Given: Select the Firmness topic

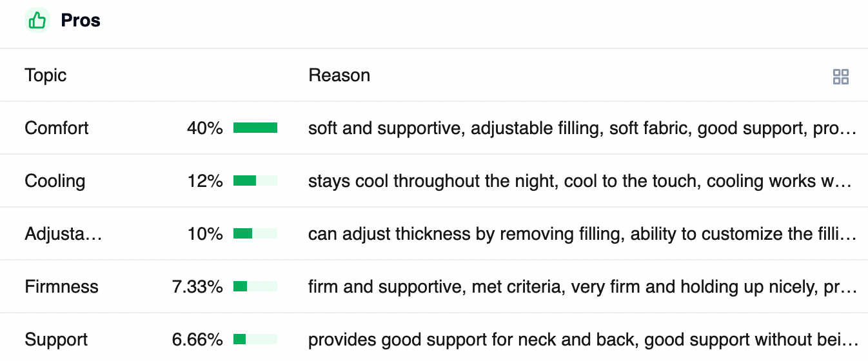Looking at the screenshot, I should click(61, 286).
